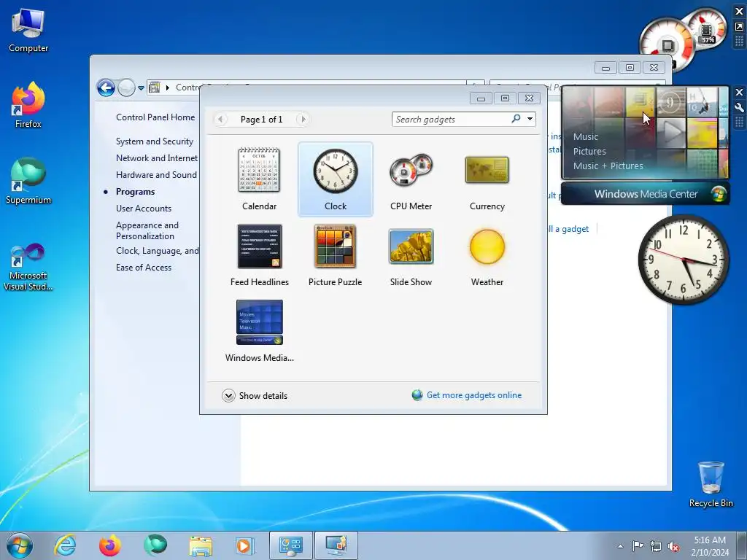Viewport: 747px width, 560px height.
Task: Open Appearance and Personalization category
Action: coord(147,230)
